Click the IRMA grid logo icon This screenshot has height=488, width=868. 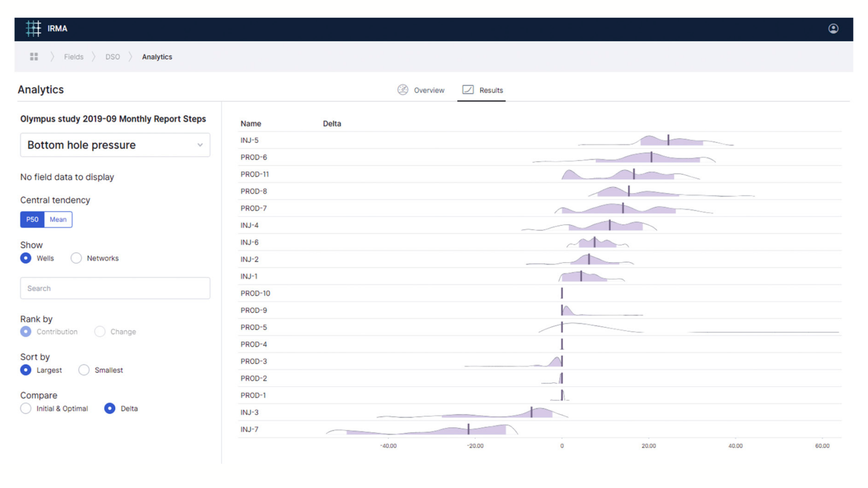(33, 28)
